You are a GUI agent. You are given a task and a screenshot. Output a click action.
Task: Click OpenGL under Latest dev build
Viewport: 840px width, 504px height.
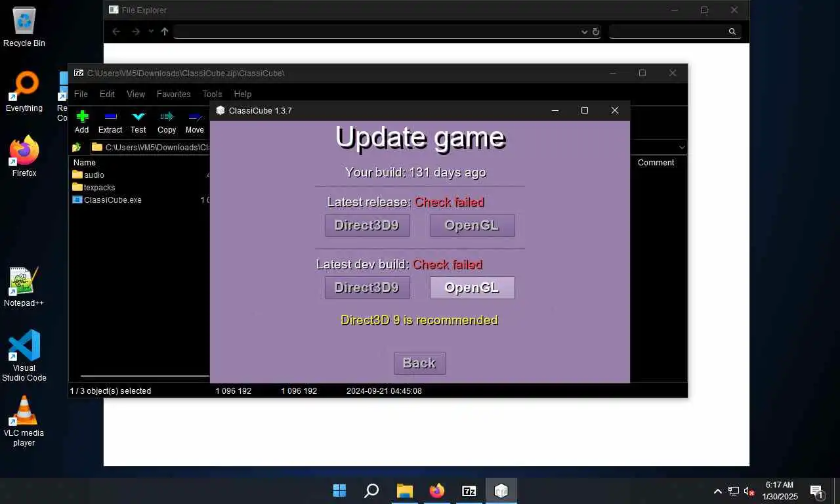(x=472, y=287)
